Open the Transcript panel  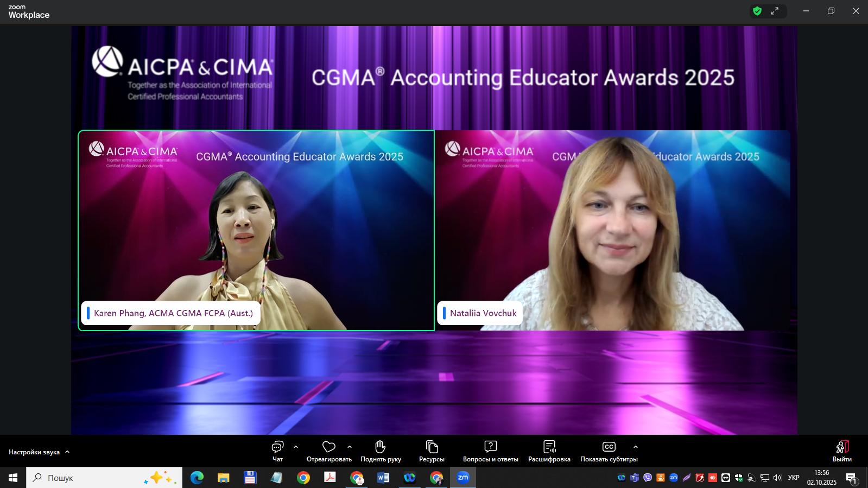point(549,451)
